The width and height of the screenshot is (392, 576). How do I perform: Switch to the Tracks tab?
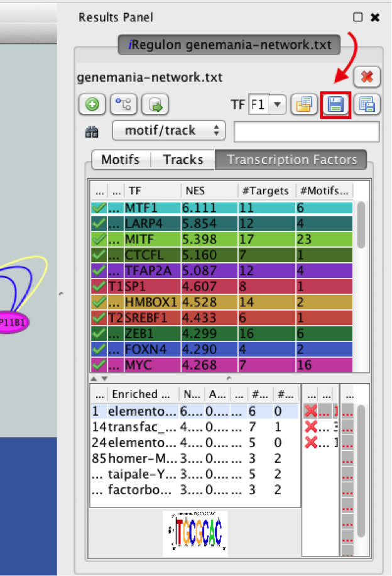[x=183, y=160]
